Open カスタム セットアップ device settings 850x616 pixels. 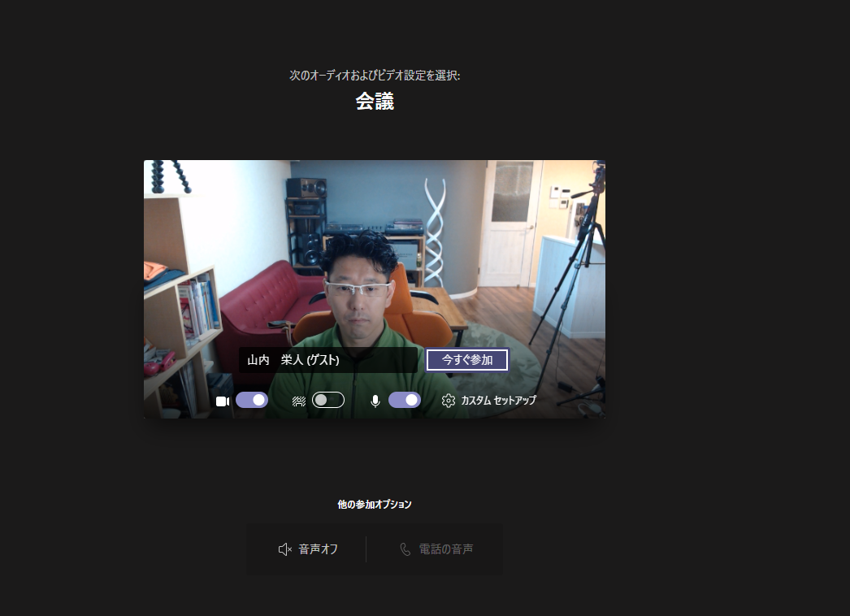tap(498, 401)
